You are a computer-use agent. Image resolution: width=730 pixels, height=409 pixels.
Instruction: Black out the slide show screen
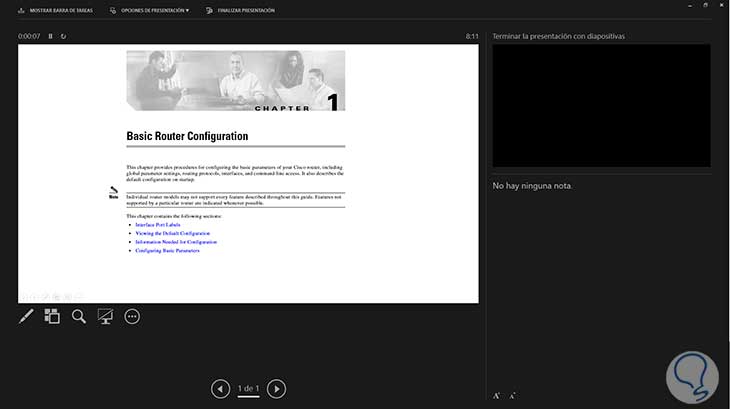coord(105,316)
